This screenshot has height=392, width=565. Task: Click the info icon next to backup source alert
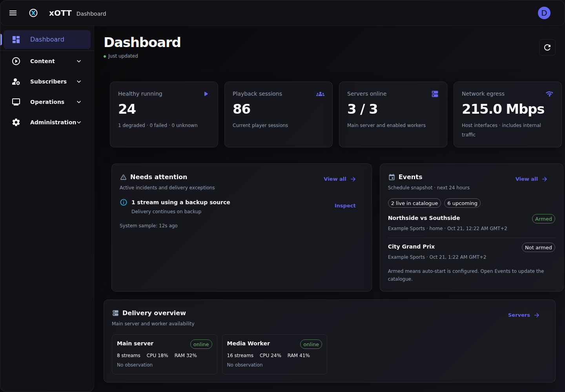tap(124, 202)
